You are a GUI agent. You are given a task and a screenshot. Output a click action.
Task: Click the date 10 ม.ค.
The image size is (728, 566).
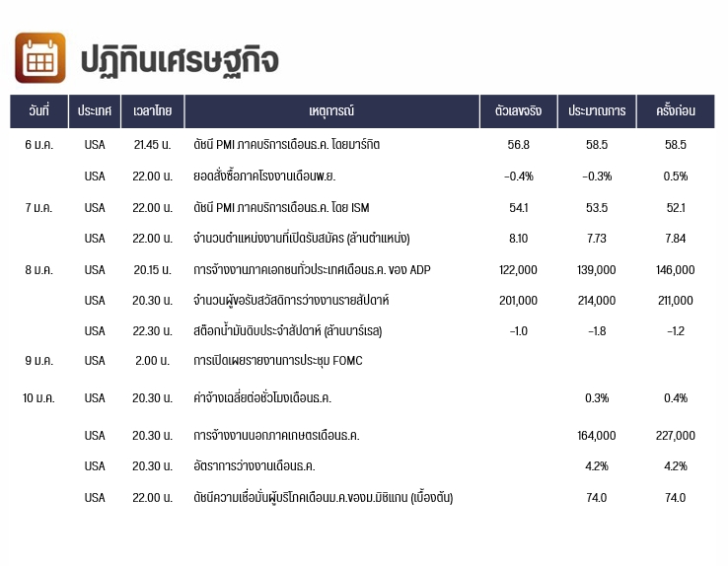39,398
